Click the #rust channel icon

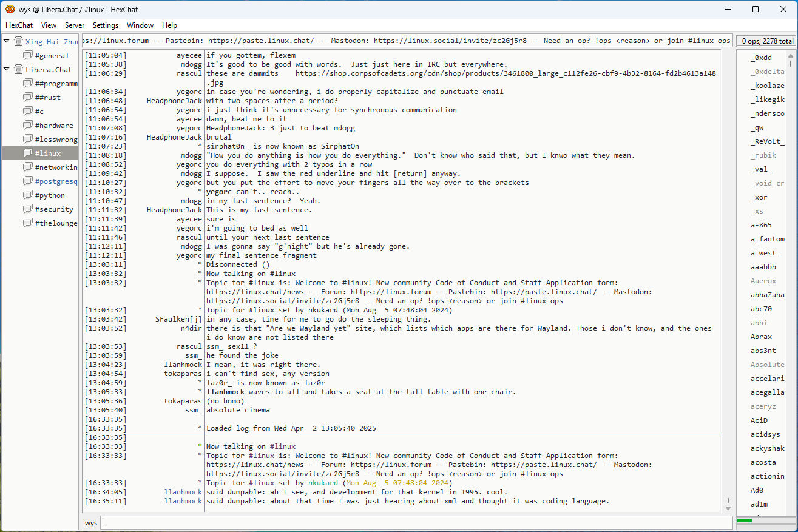(28, 98)
